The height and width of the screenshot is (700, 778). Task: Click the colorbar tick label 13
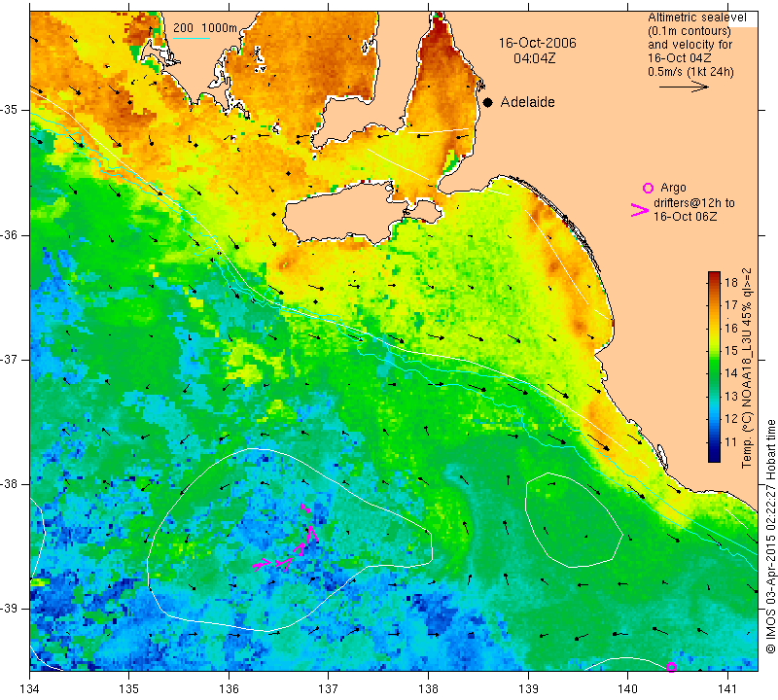click(x=731, y=397)
